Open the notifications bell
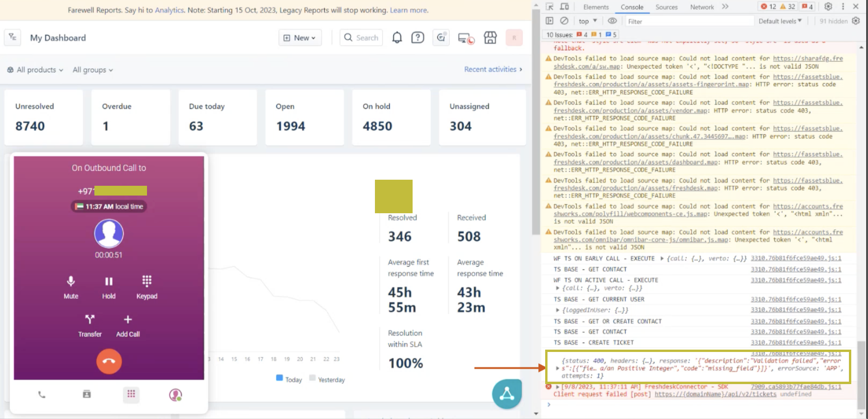 pyautogui.click(x=397, y=38)
